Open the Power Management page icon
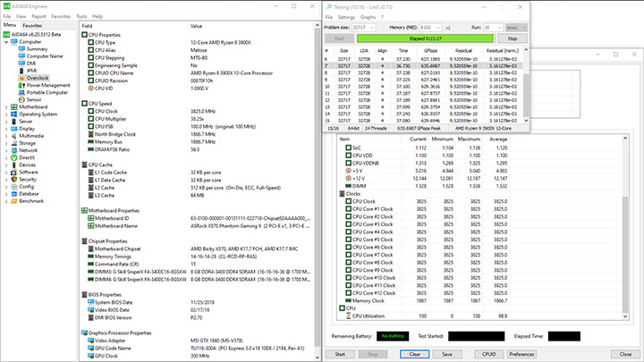 pos(21,85)
